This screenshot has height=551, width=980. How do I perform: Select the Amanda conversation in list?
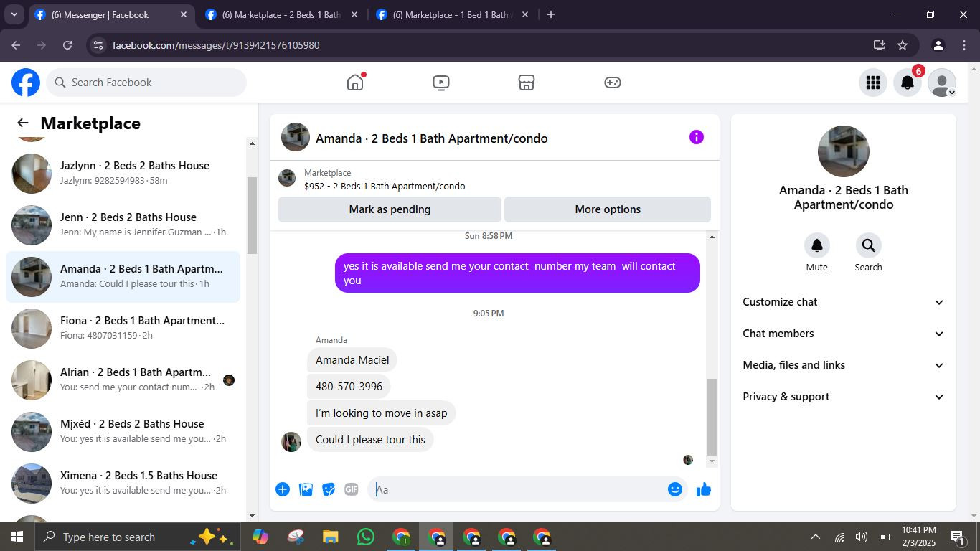[x=123, y=276]
